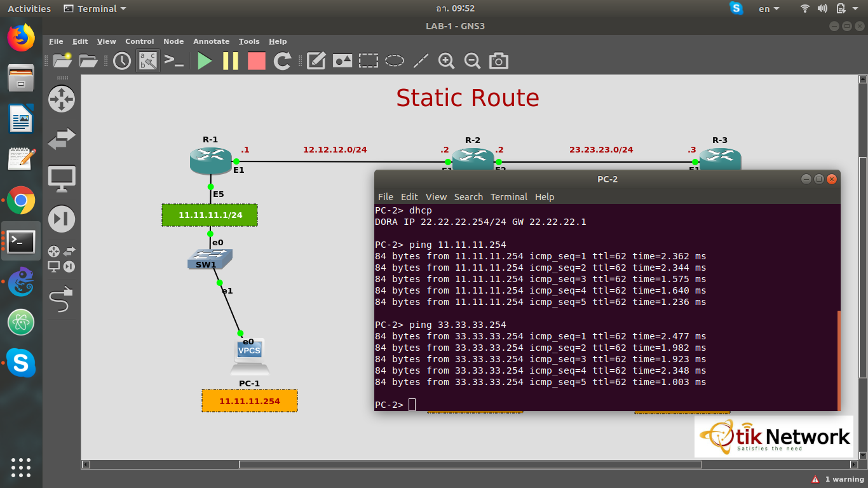
Task: Click the clock showing 09:52
Action: 455,9
